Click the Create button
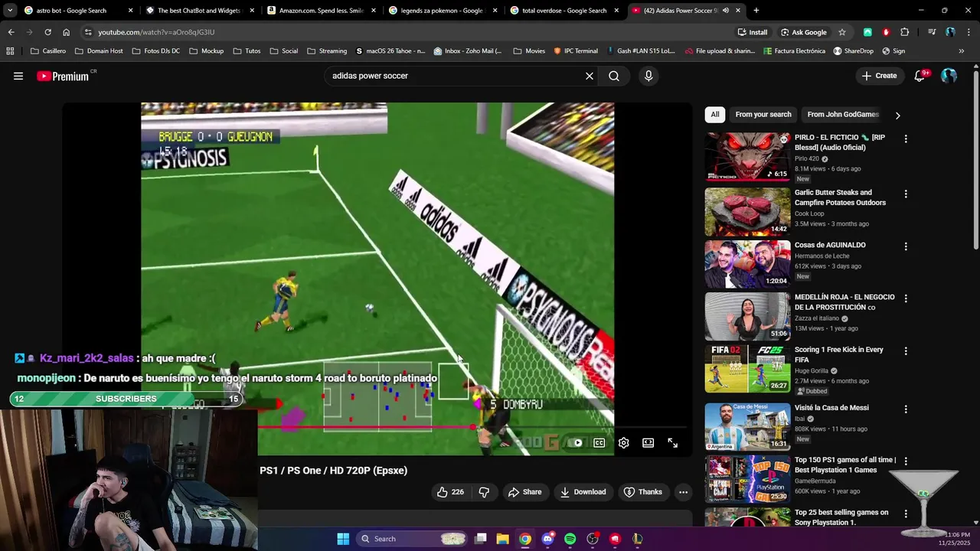 click(879, 76)
